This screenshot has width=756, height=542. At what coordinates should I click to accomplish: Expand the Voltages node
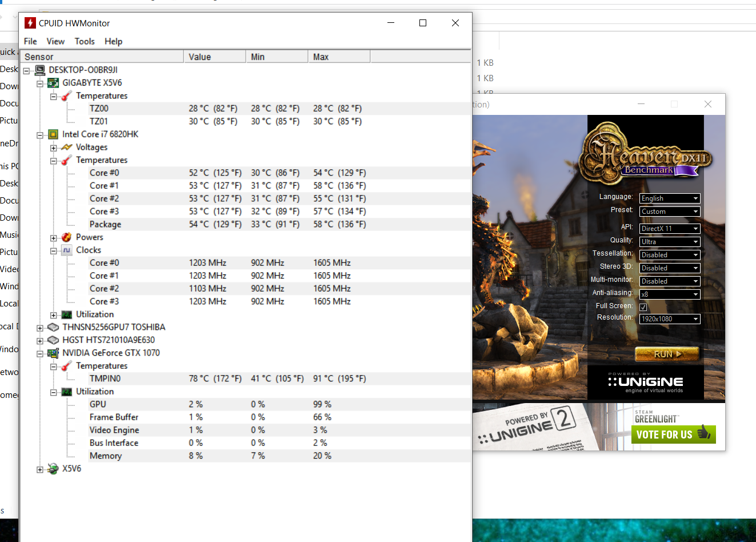click(x=54, y=148)
